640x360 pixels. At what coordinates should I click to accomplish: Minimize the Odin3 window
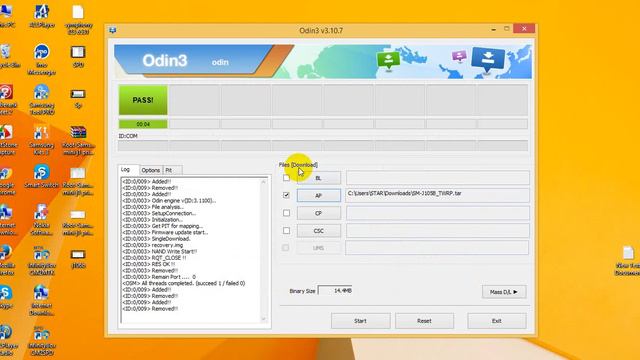point(493,29)
